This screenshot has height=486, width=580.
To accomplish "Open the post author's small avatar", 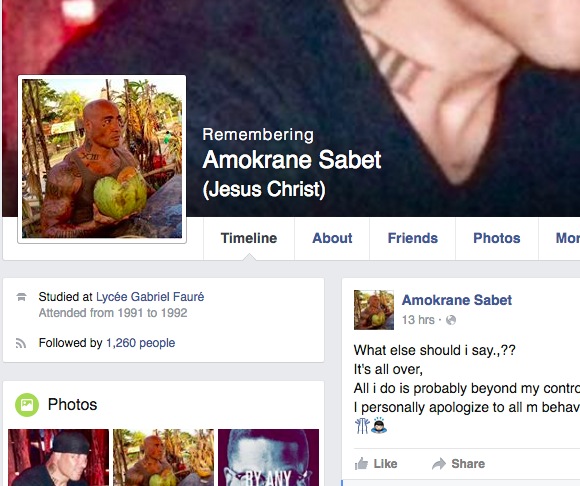I will (x=374, y=310).
